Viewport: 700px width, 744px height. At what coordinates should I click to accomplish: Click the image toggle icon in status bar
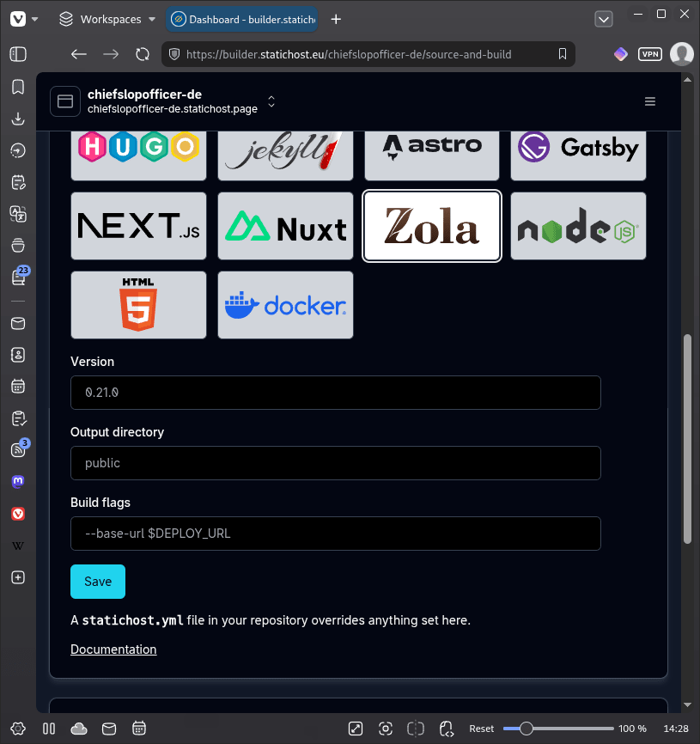tap(356, 729)
